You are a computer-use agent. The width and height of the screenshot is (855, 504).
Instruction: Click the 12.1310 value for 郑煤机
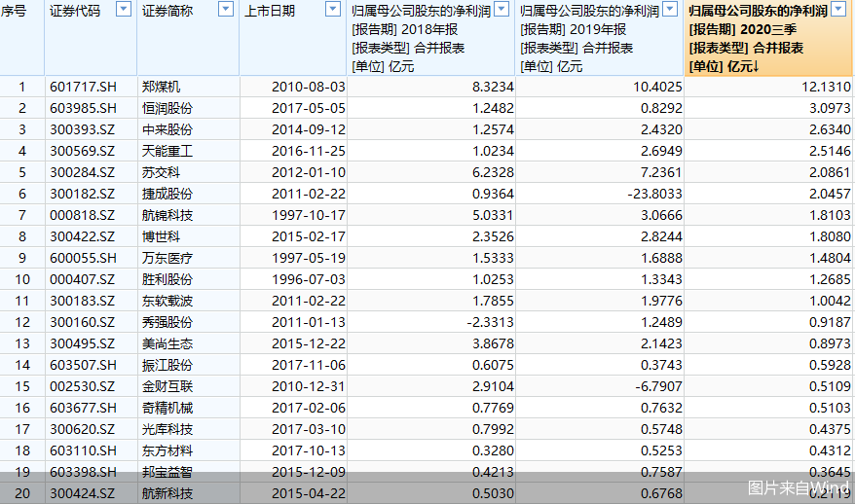click(826, 87)
